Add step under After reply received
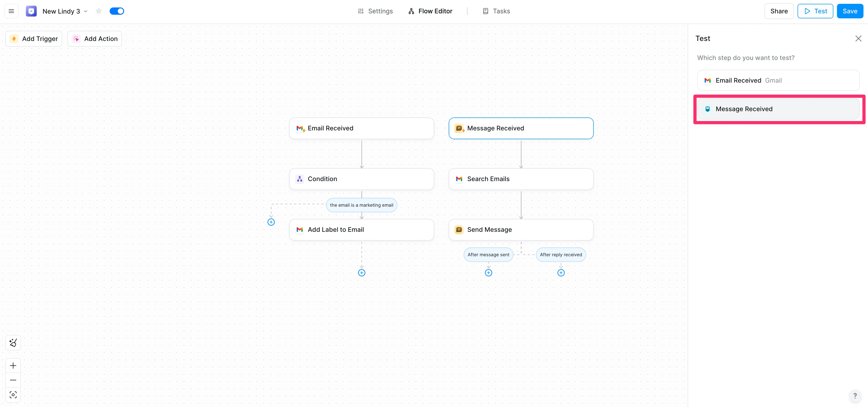Screen dimensions: 868x407 (x=561, y=273)
